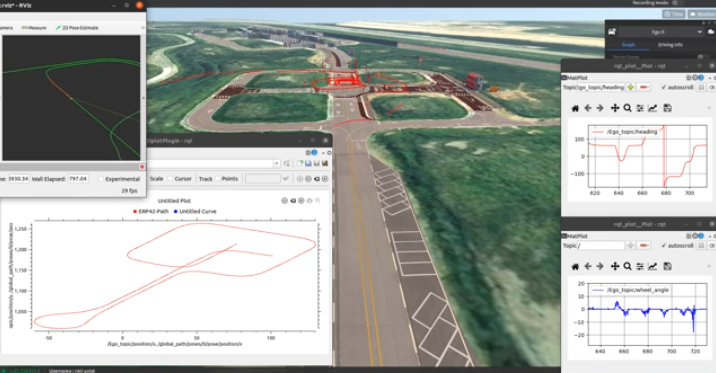Click Track label in multiplot toolbar
Viewport: 716px width, 373px height.
click(x=205, y=179)
